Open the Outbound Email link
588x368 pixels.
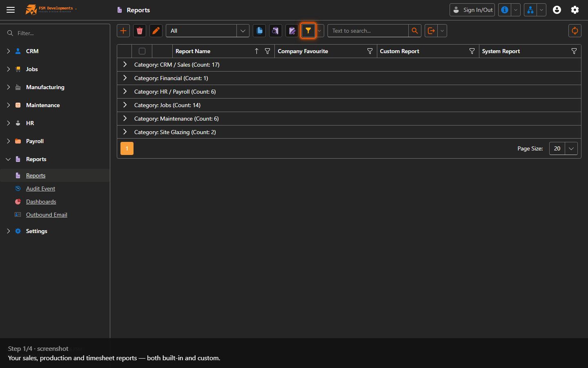tap(47, 215)
